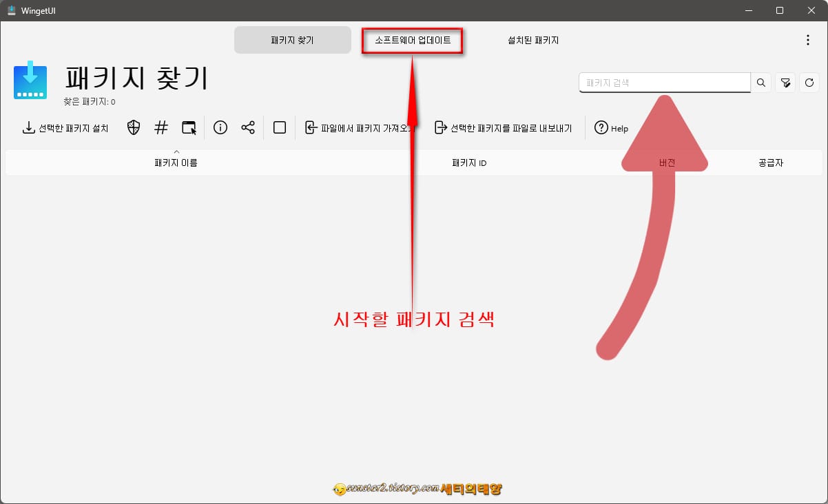The image size is (828, 504).
Task: Open package details with the info icon
Action: point(220,127)
